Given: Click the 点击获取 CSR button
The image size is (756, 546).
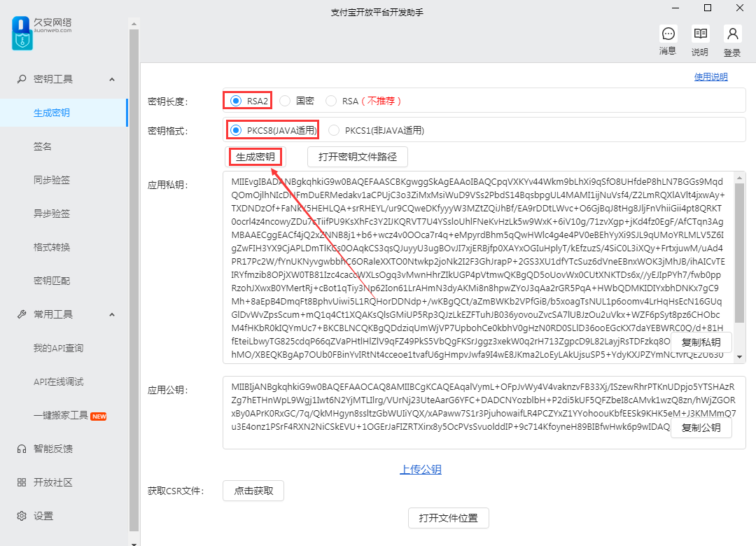Looking at the screenshot, I should tap(253, 491).
